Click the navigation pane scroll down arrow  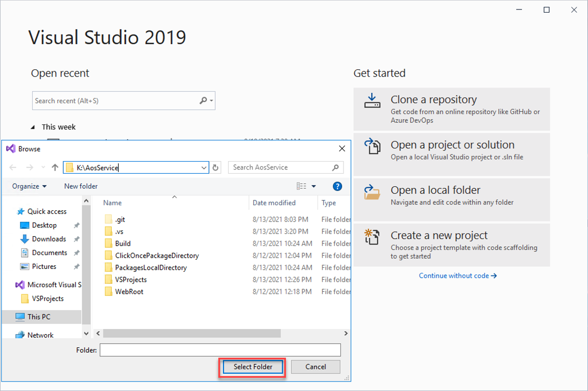pyautogui.click(x=86, y=333)
